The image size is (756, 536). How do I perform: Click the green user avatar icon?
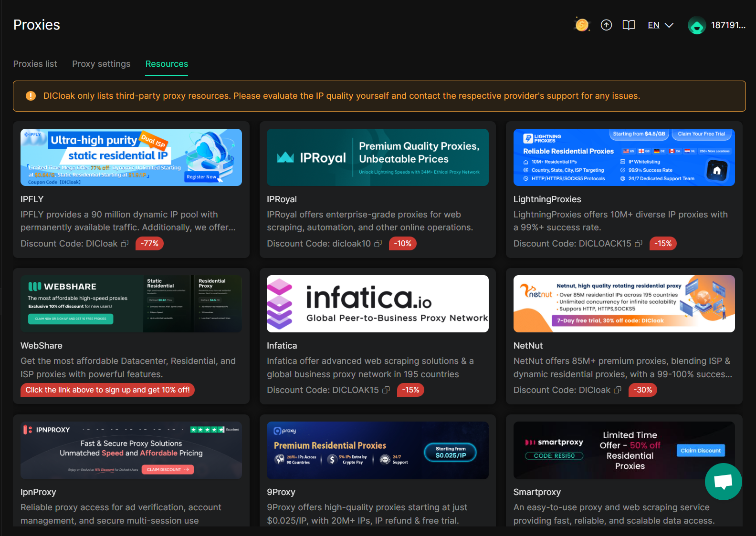tap(697, 25)
